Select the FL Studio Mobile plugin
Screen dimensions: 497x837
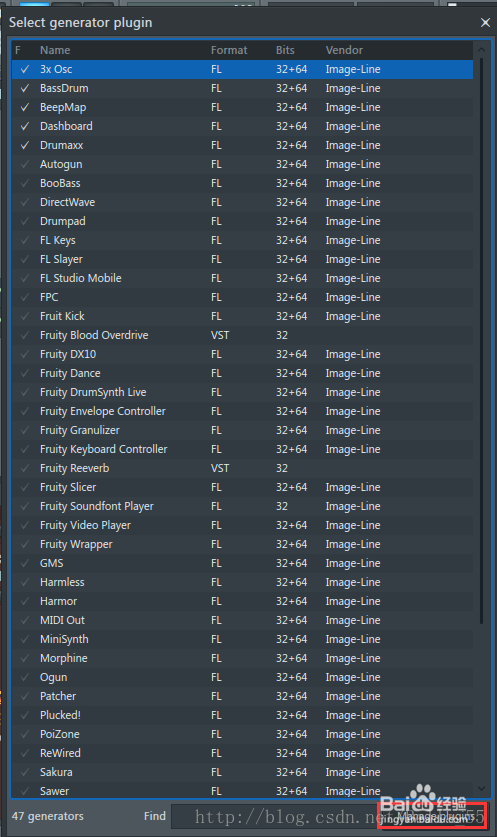click(242, 278)
